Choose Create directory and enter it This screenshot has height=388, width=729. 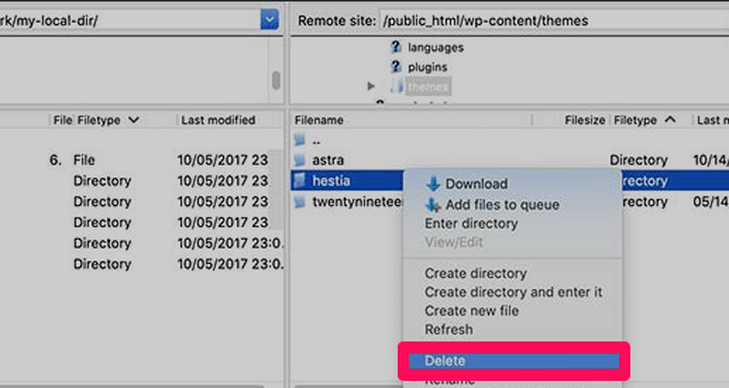click(512, 292)
